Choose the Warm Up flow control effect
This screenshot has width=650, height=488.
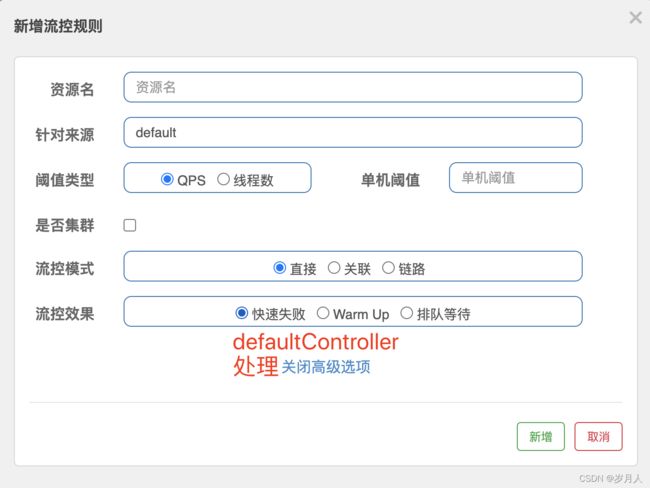(323, 313)
